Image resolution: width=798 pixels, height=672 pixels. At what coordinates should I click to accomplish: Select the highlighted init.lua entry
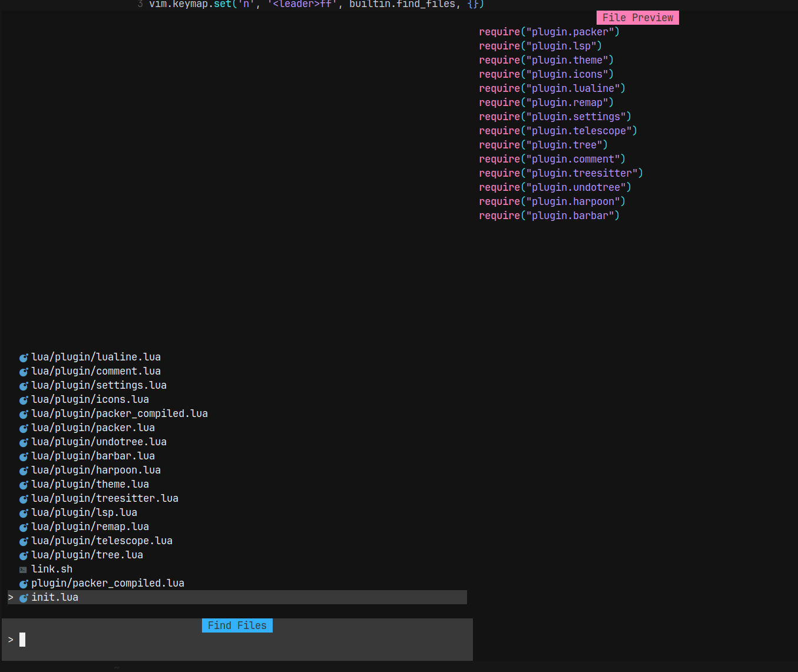55,597
